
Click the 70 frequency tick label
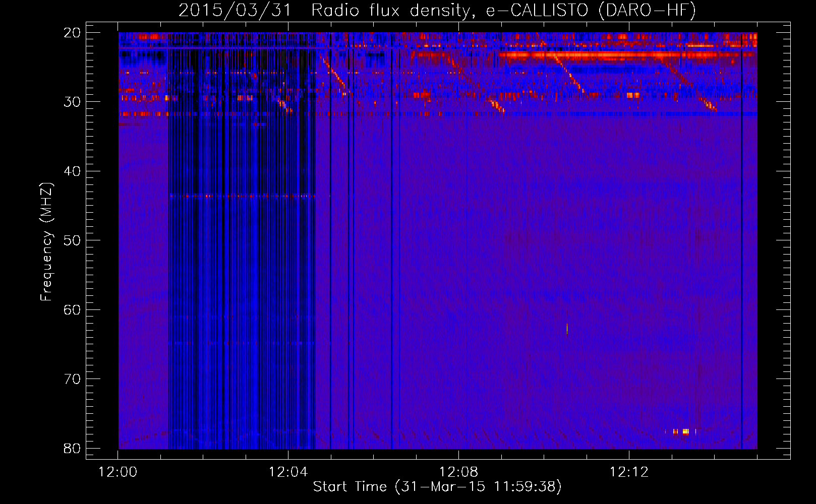(x=72, y=379)
